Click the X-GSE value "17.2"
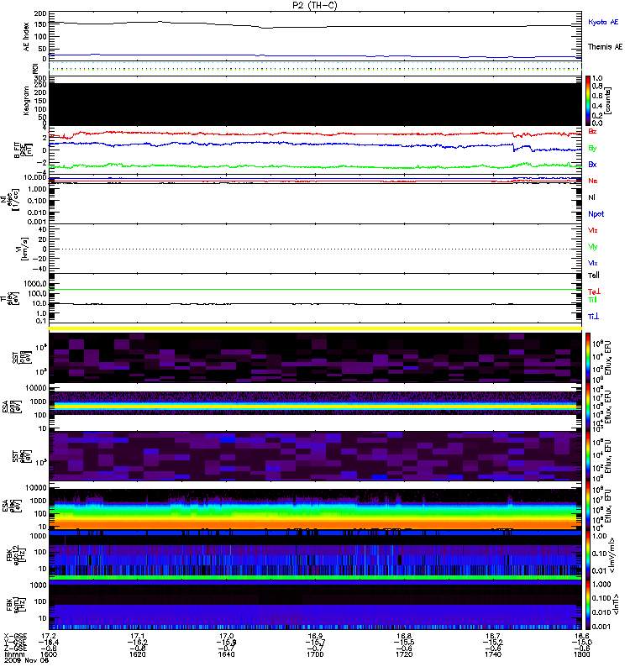The height and width of the screenshot is (672, 630). tap(49, 636)
